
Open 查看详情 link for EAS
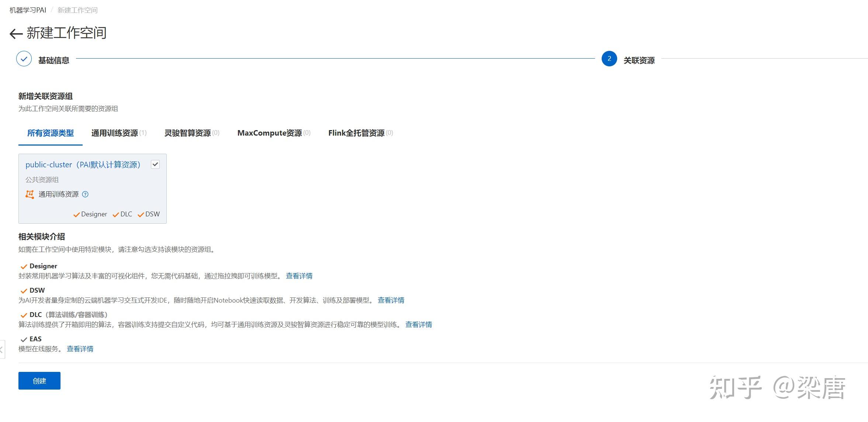(x=80, y=349)
